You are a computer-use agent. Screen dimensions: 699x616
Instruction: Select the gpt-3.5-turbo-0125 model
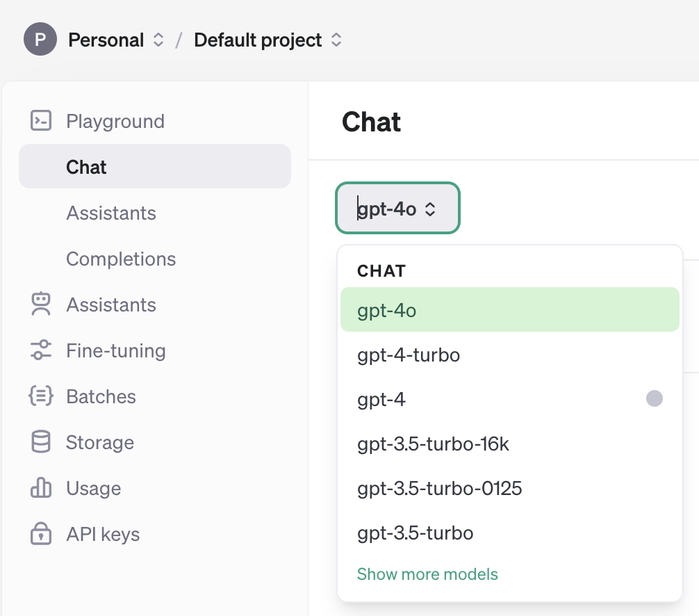coord(509,488)
